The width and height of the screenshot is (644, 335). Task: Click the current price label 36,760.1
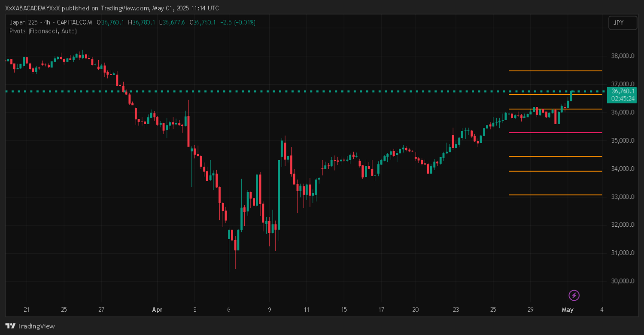622,91
